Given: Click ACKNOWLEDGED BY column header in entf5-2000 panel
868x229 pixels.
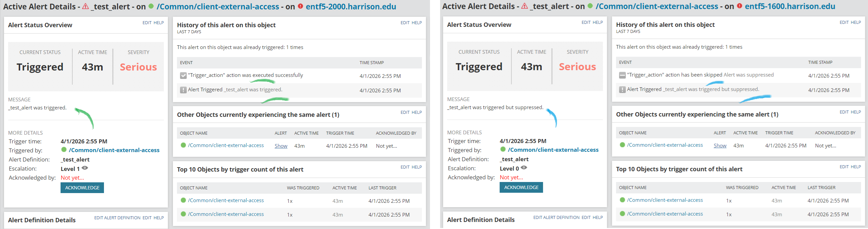Looking at the screenshot, I should pos(396,134).
